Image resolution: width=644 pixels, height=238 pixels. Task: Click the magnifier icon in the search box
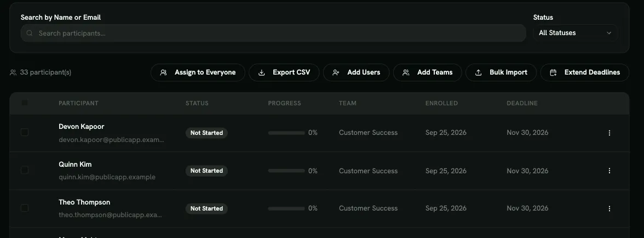pos(30,33)
